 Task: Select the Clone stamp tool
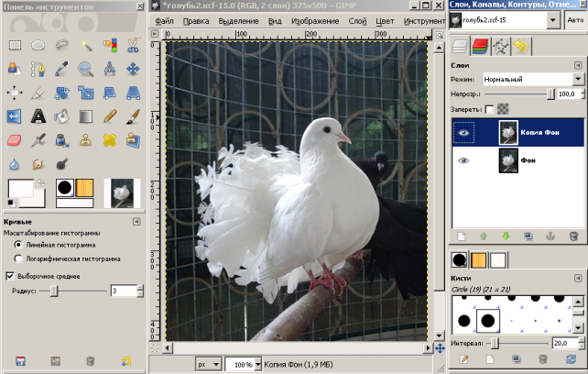(x=86, y=140)
